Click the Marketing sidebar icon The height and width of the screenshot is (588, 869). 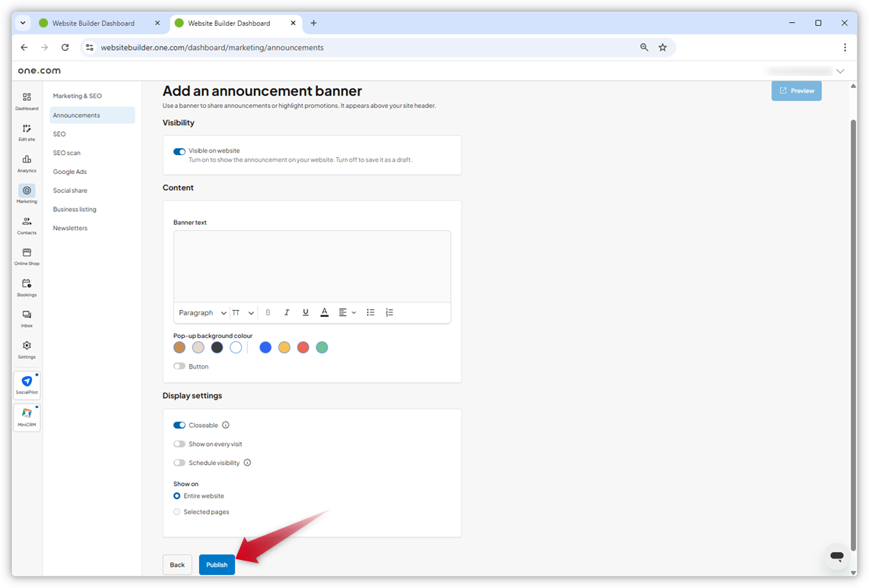[27, 194]
